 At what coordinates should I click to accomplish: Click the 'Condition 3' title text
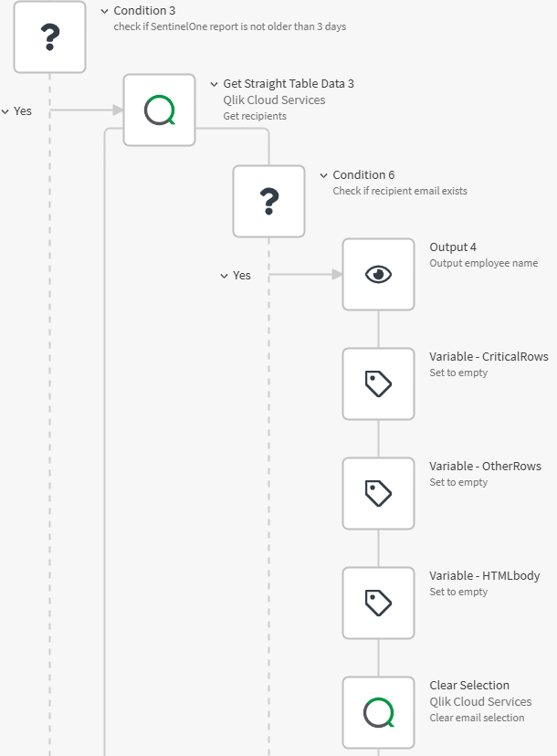[x=144, y=11]
